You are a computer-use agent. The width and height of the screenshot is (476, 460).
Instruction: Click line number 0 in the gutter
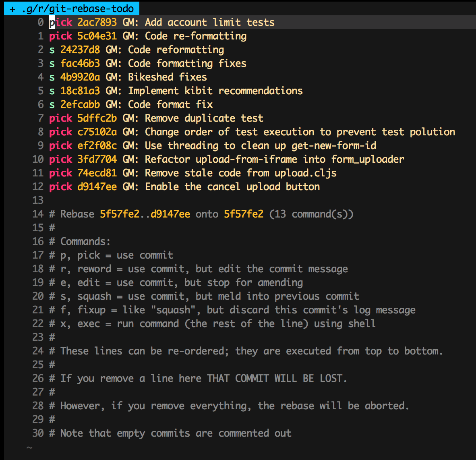pos(40,22)
